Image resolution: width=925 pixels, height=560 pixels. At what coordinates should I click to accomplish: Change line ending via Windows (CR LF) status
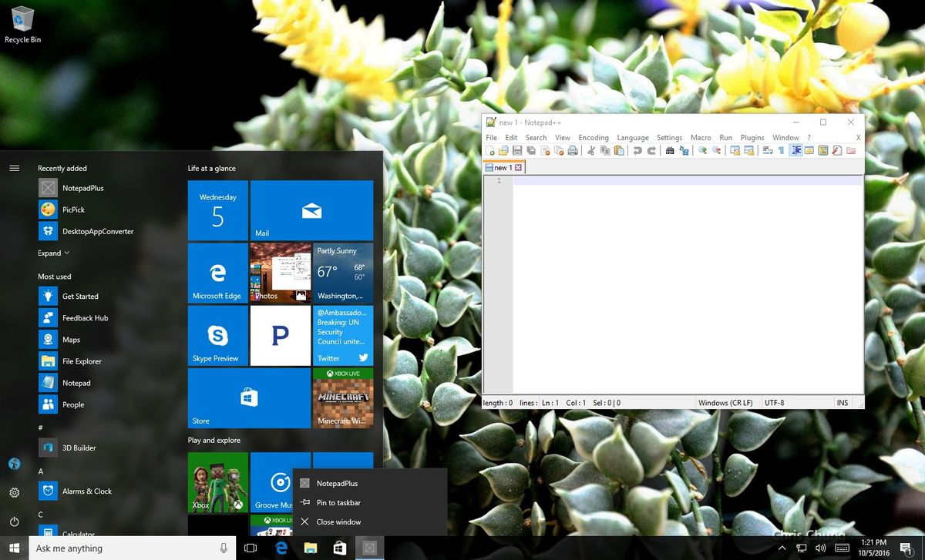pos(726,402)
